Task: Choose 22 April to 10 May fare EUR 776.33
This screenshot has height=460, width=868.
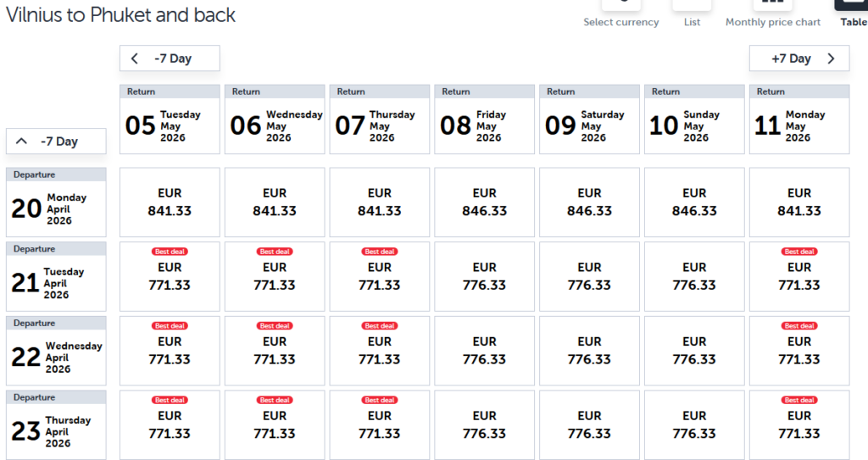Action: tap(694, 351)
